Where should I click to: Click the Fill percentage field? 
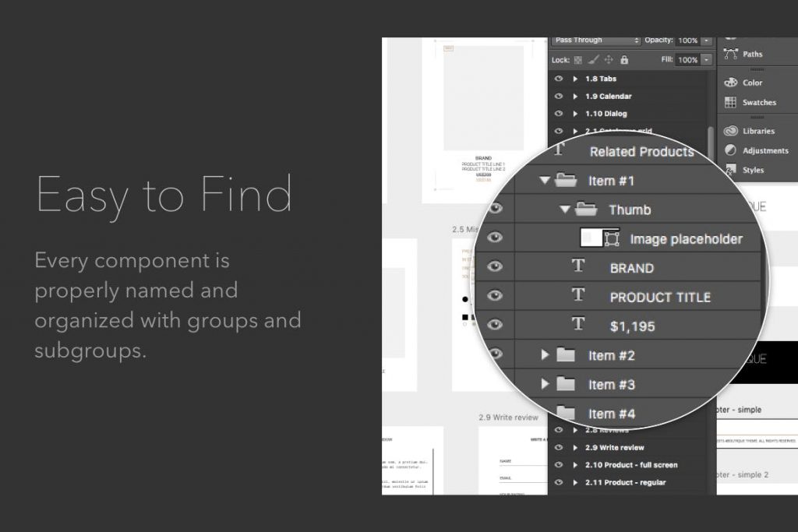688,60
